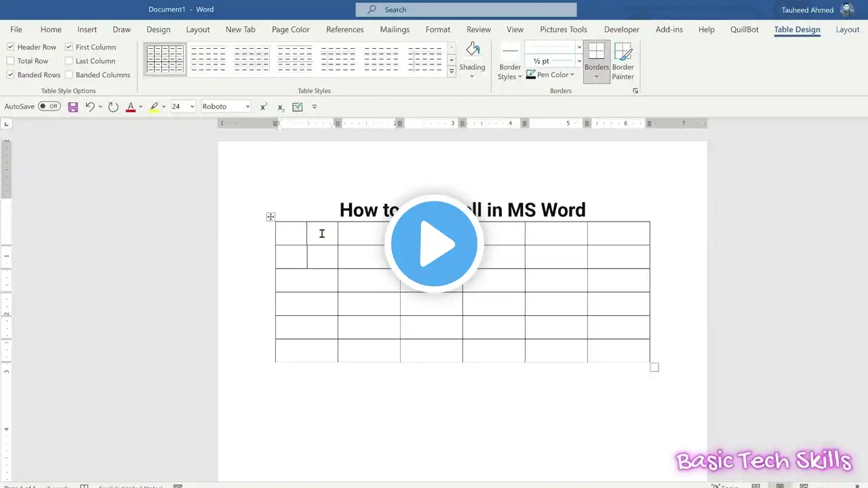Open the Borders group dialog launcher
Viewport: 868px width, 488px height.
635,90
